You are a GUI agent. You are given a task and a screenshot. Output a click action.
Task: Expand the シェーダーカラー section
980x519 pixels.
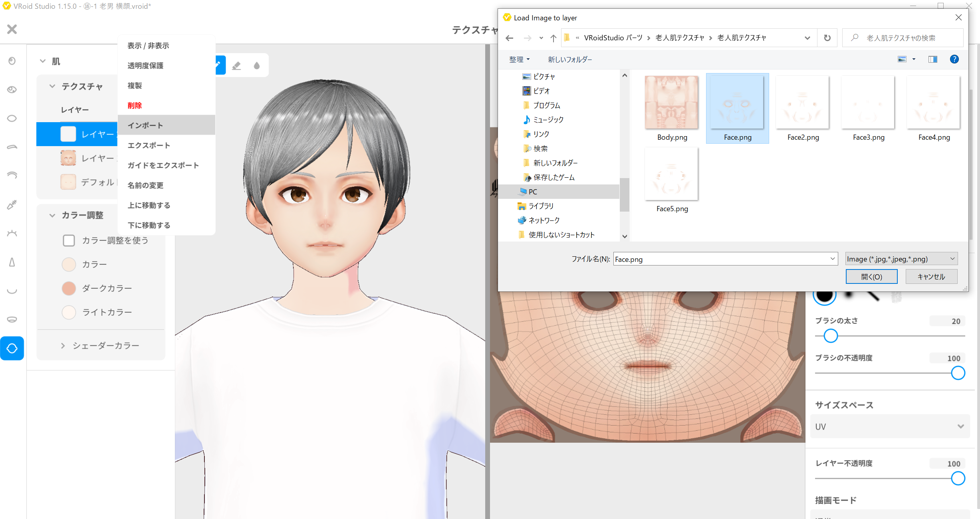coord(63,345)
